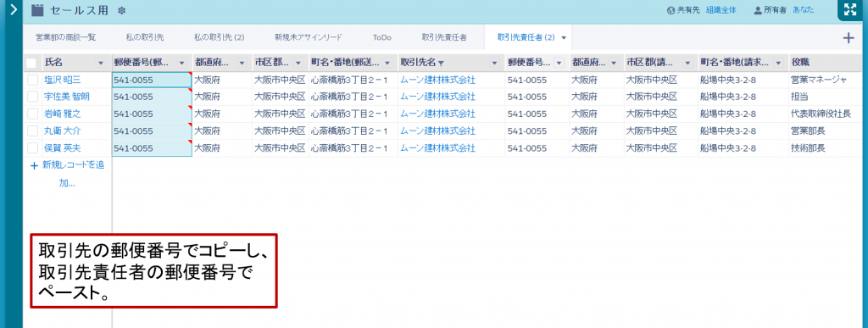Switch to ToDo tab

(382, 37)
